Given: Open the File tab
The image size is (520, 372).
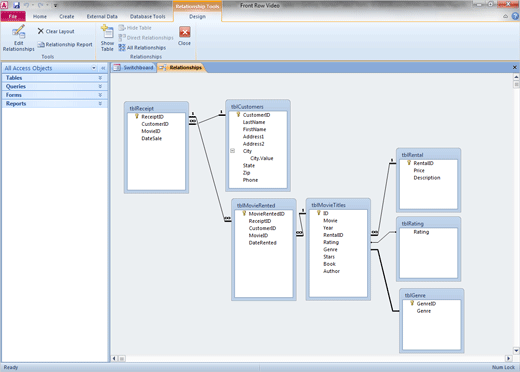Looking at the screenshot, I should point(13,16).
